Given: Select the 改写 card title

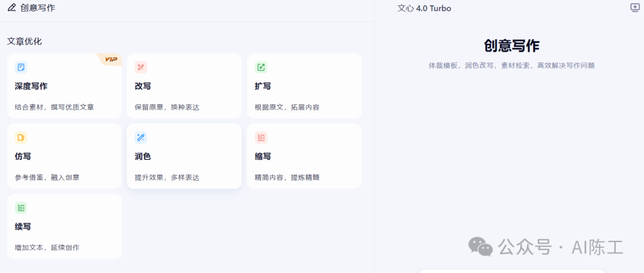Looking at the screenshot, I should (x=143, y=86).
